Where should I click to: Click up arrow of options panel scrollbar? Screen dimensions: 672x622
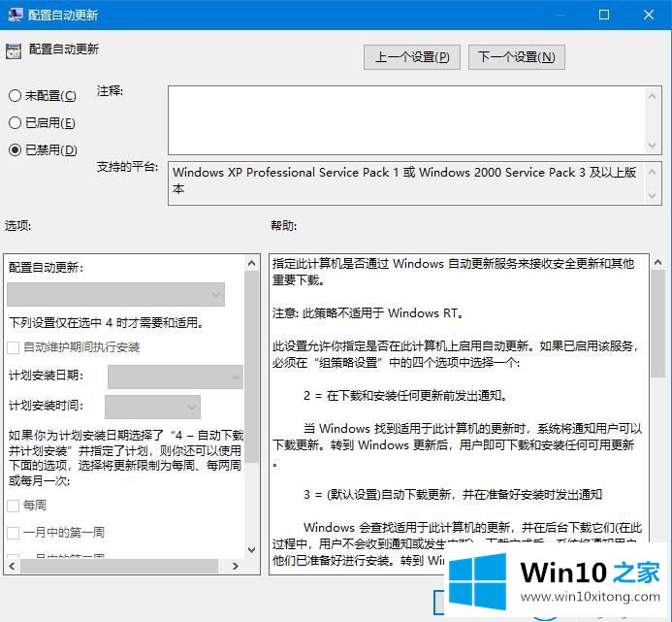(x=251, y=263)
